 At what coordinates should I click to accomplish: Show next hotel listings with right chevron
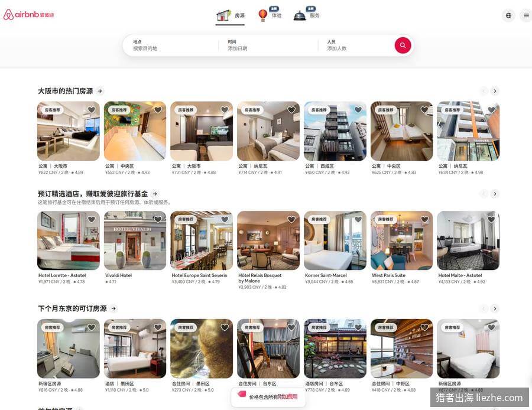pyautogui.click(x=495, y=194)
